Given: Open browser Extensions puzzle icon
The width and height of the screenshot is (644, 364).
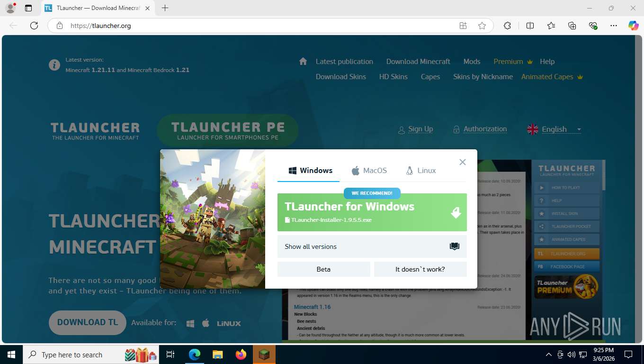Looking at the screenshot, I should 507,26.
